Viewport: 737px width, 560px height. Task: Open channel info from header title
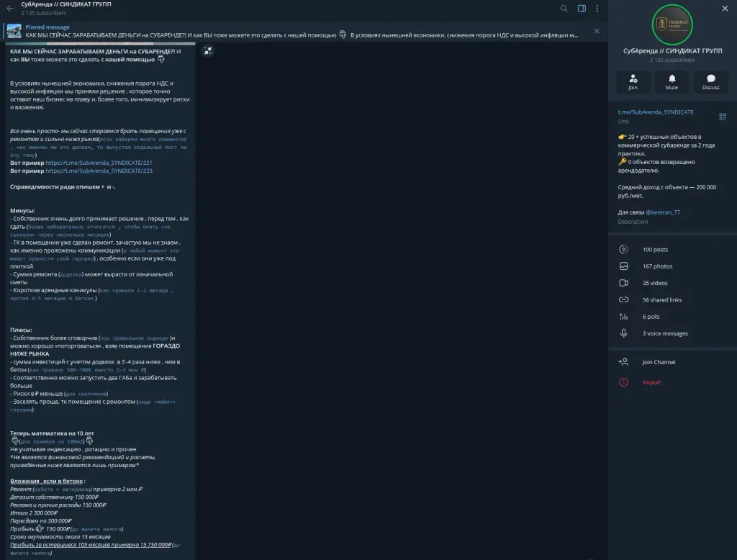(66, 4)
